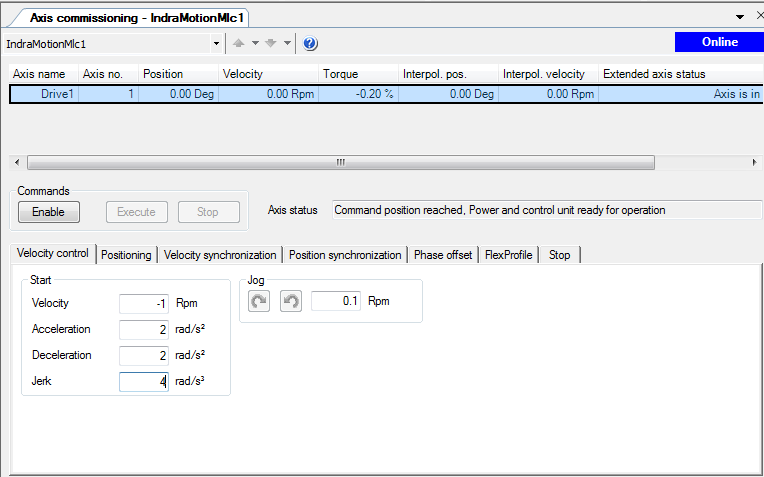Click the Position column header
Viewport: 764px width, 477px height.
pos(178,74)
